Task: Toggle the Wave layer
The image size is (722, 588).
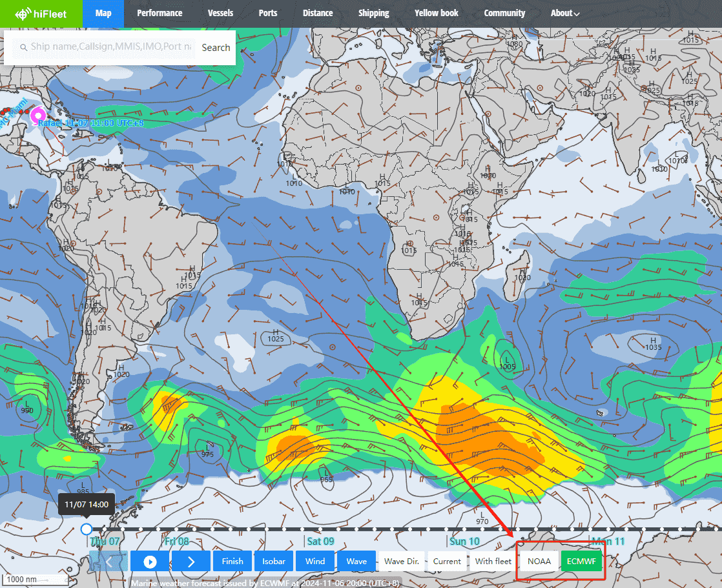Action: coord(356,562)
